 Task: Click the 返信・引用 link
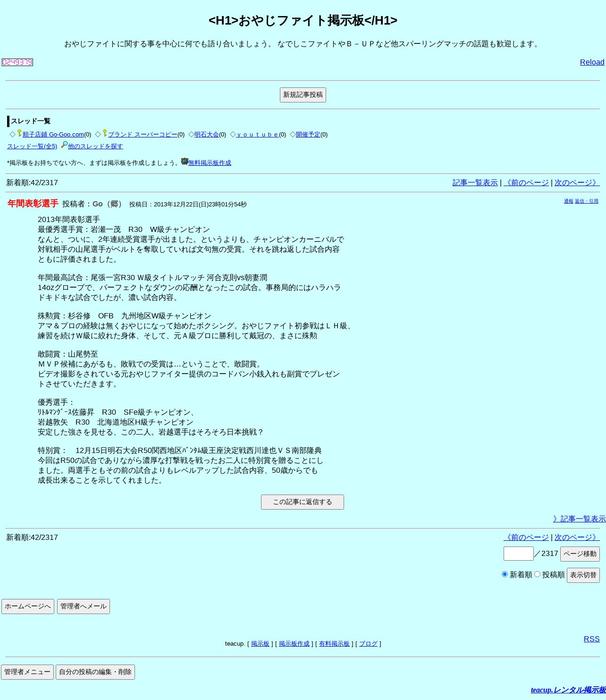587,201
